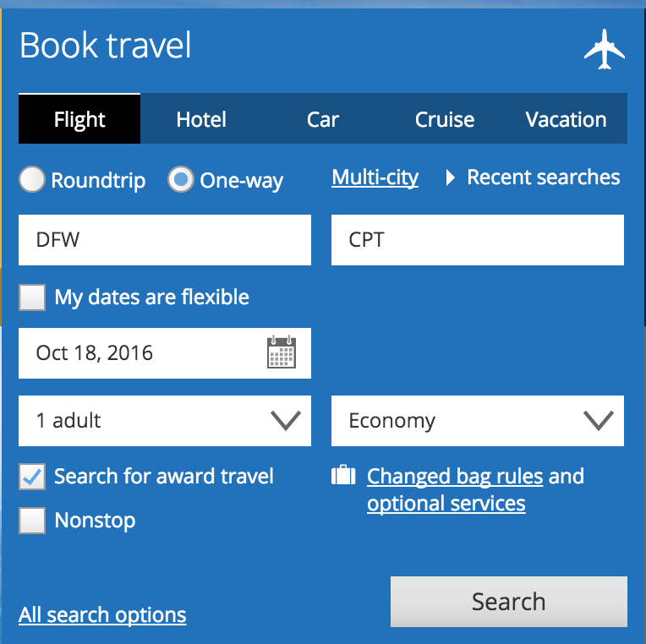
Task: Check the My dates are flexible box
Action: tap(32, 297)
